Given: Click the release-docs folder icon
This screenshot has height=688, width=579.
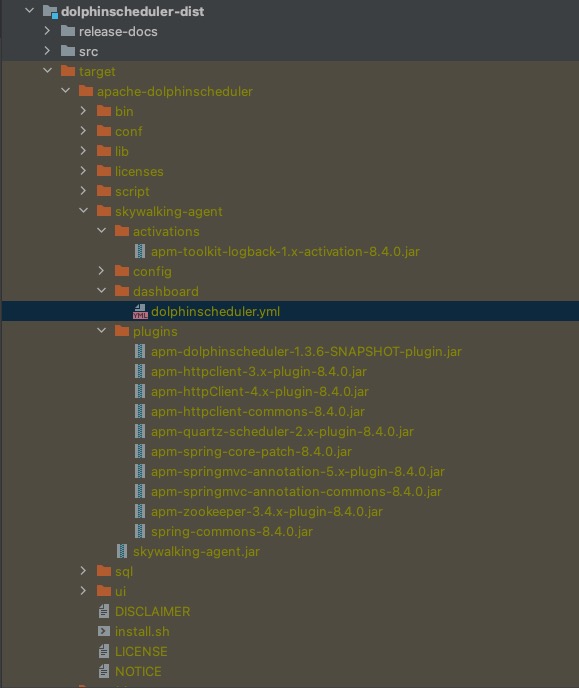Looking at the screenshot, I should pyautogui.click(x=68, y=31).
